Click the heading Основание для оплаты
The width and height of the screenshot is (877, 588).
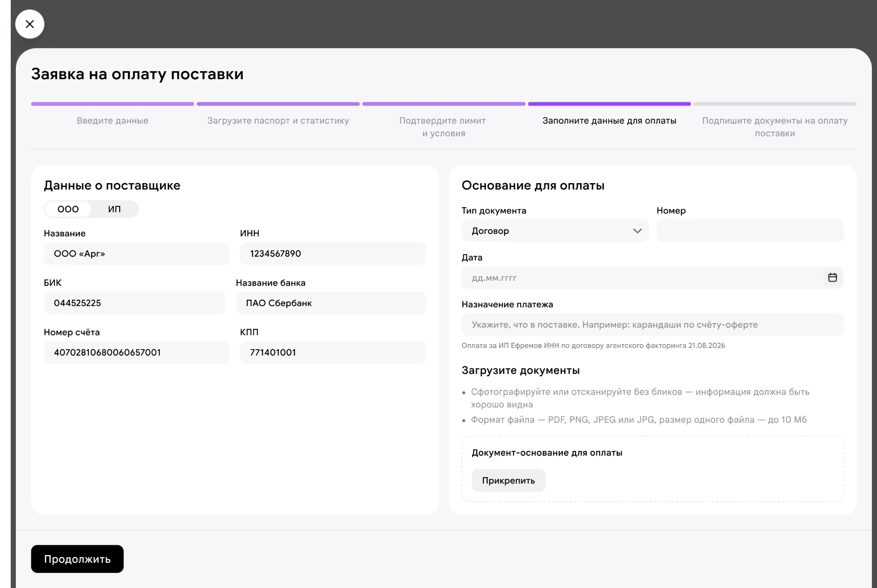pos(533,185)
